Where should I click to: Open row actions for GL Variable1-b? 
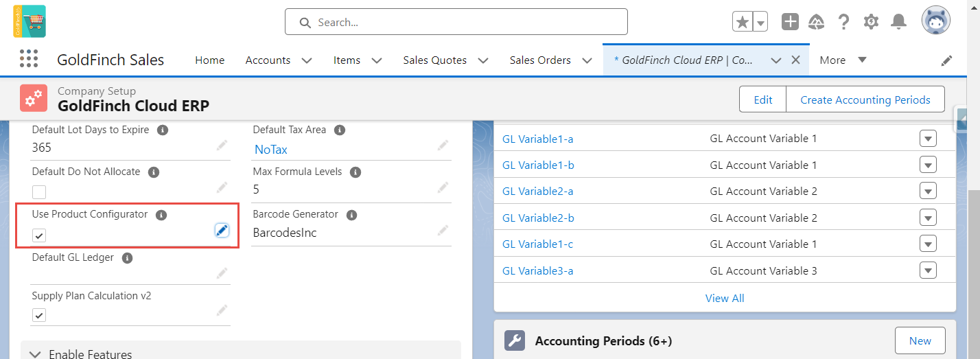pyautogui.click(x=928, y=165)
